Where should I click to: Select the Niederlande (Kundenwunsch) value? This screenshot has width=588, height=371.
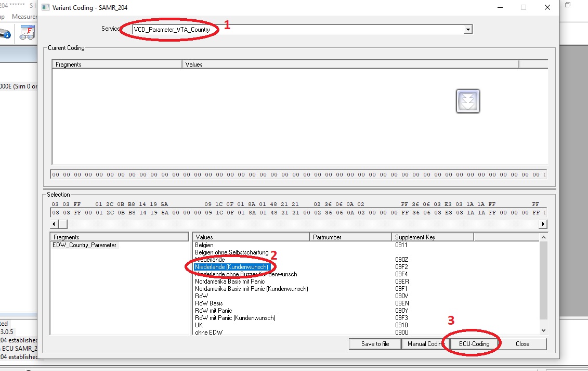coord(232,267)
